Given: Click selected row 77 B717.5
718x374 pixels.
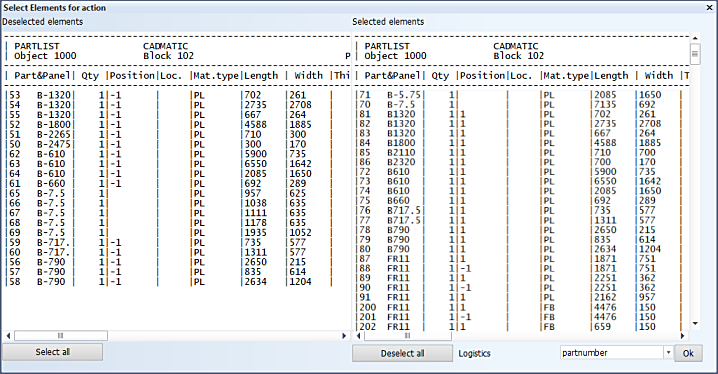Looking at the screenshot, I should coord(522,220).
